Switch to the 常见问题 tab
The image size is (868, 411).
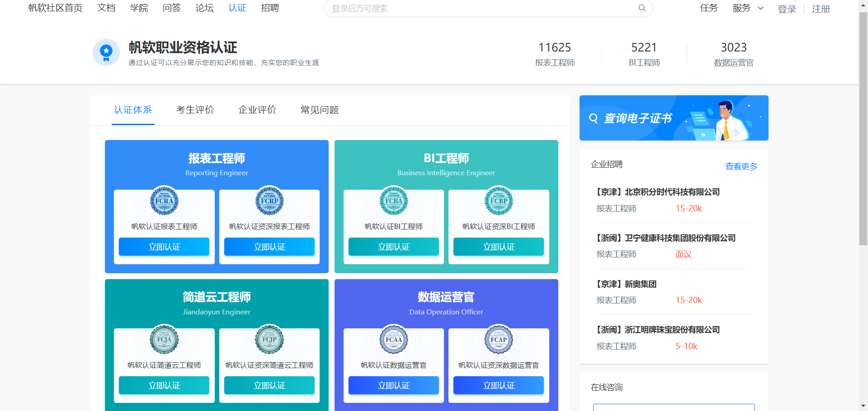pos(319,110)
